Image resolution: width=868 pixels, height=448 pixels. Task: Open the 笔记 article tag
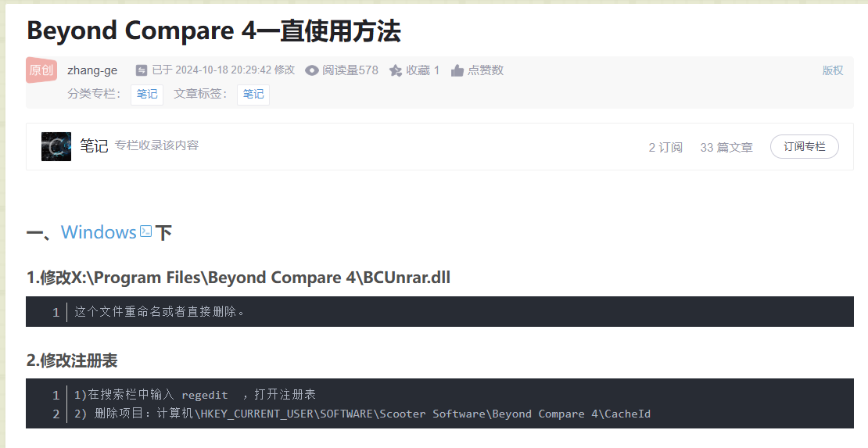(253, 94)
